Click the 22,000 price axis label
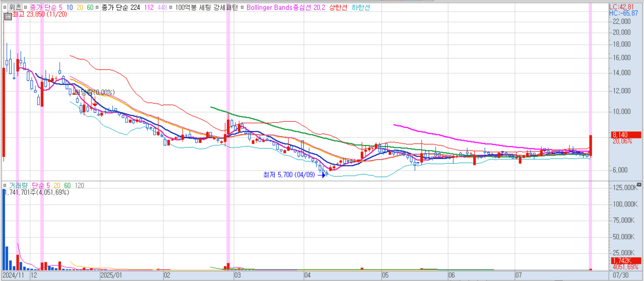Image resolution: width=644 pixels, height=281 pixels. [622, 21]
